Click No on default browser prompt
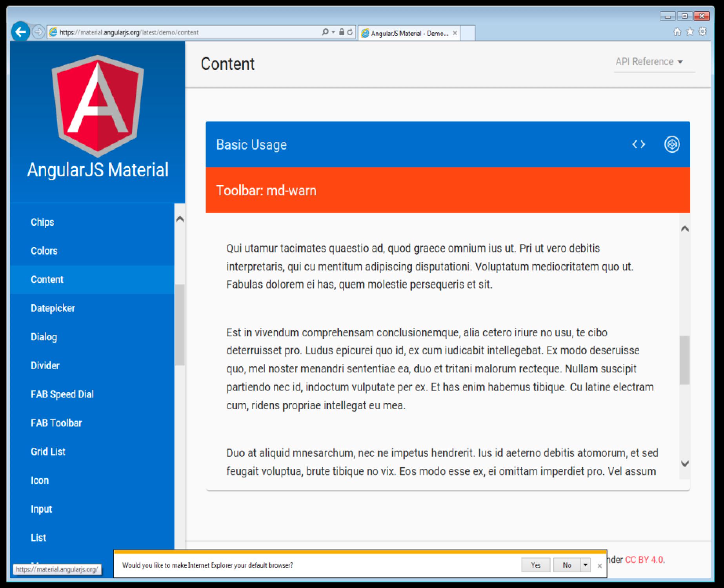 (567, 565)
